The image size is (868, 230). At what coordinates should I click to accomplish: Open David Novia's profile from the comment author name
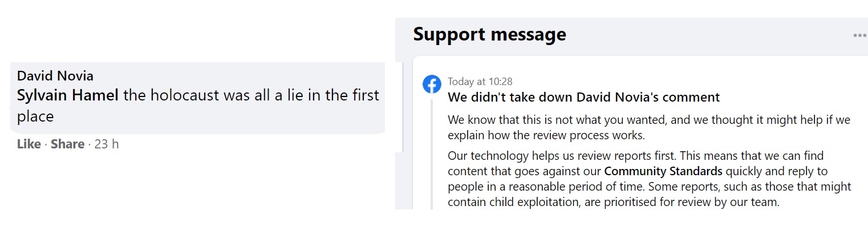click(x=55, y=76)
